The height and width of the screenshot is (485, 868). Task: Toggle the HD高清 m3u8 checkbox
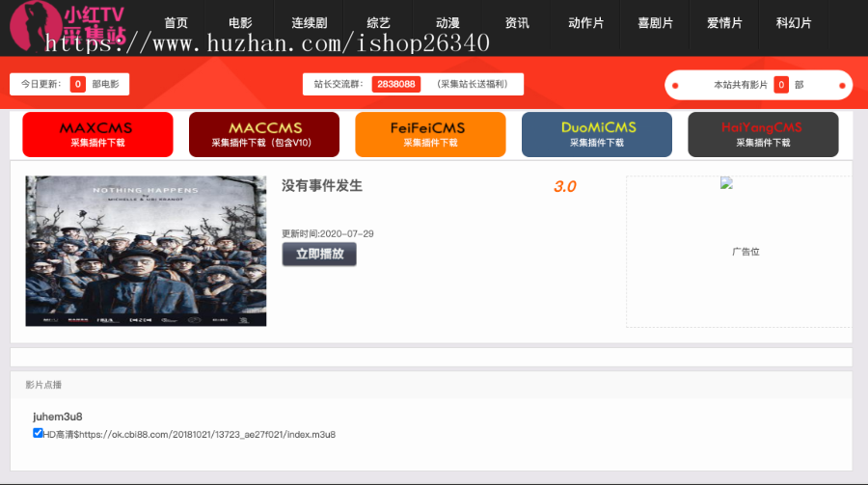(38, 433)
